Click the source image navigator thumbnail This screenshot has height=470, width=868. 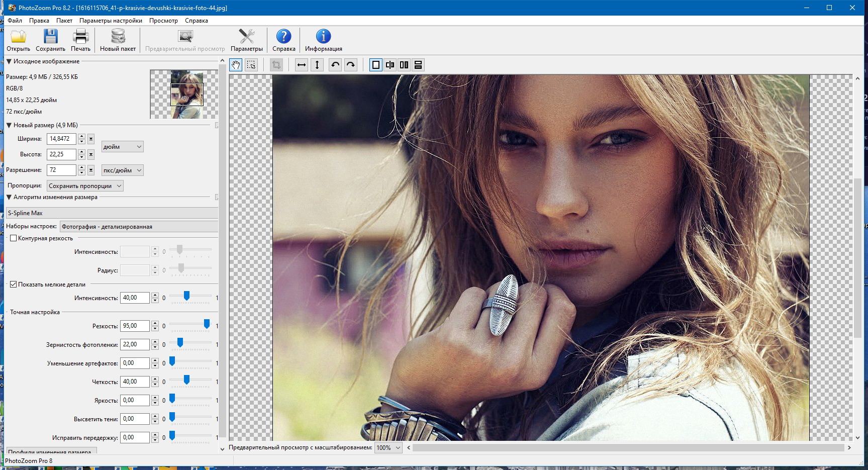coord(184,95)
